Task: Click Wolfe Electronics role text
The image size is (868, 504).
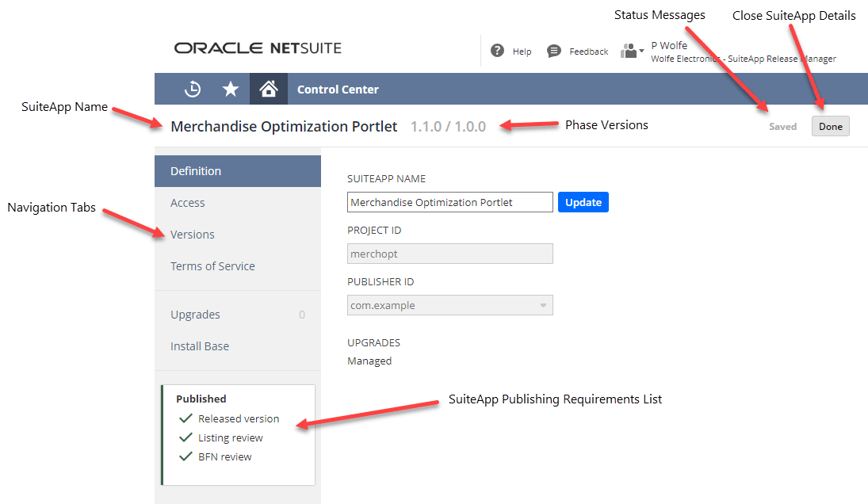Action: pos(744,59)
